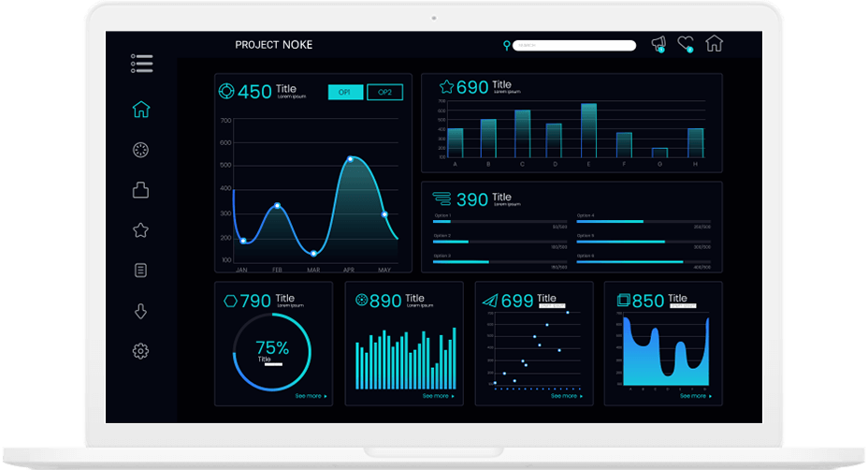Switch to the OP2 option
Image resolution: width=868 pixels, height=470 pixels.
point(384,92)
